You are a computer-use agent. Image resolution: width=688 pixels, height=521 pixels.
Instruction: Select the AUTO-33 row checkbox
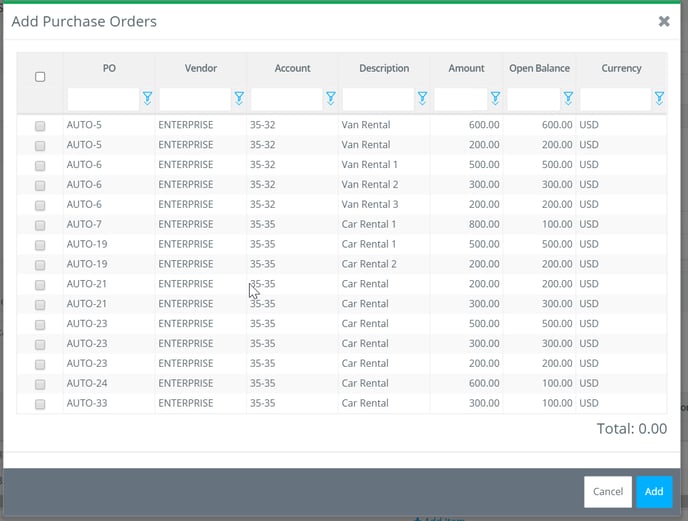(x=40, y=404)
